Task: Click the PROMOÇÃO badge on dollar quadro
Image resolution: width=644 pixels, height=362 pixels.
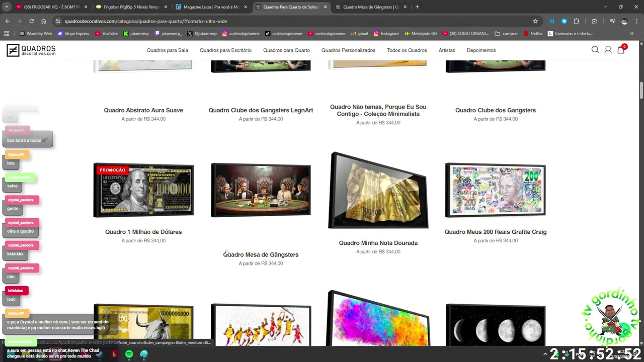Action: 112,170
